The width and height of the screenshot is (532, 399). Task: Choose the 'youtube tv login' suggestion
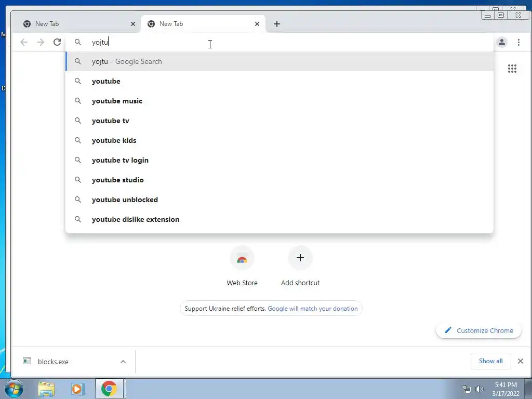coord(280,160)
